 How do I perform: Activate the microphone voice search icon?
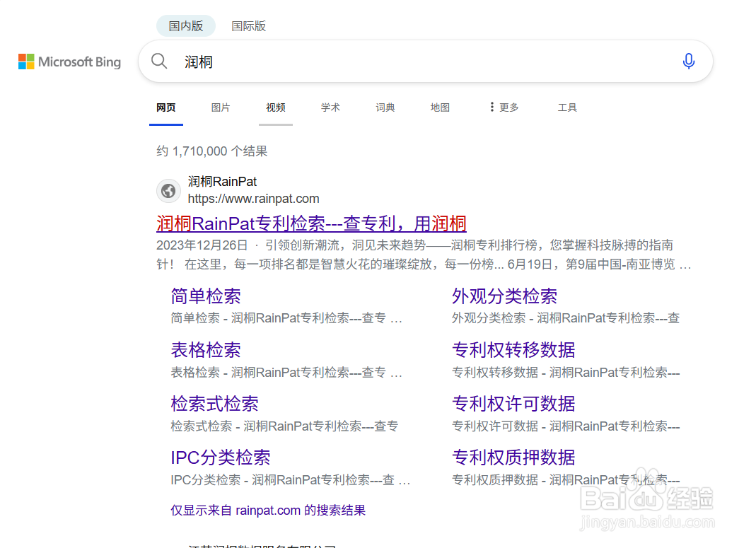click(x=689, y=62)
